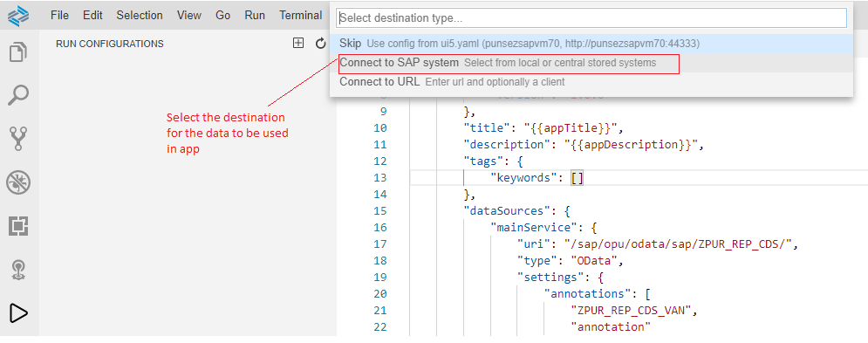Open the Edit menu
The width and height of the screenshot is (868, 343).
pos(92,16)
